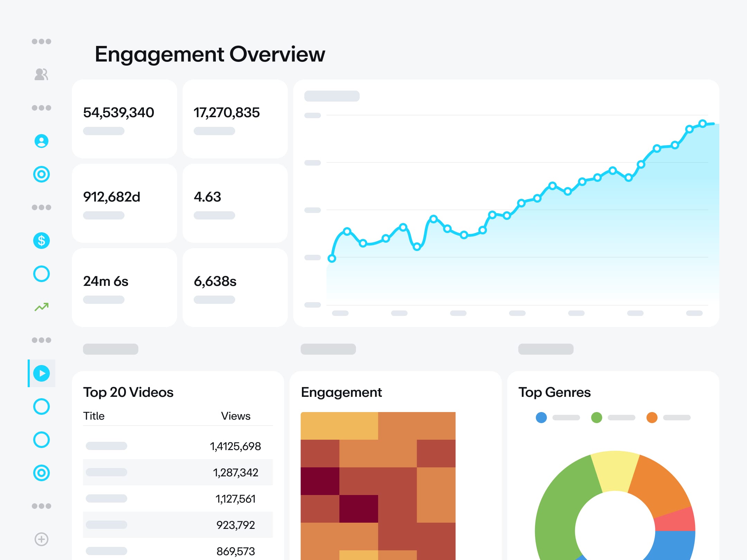Select the active play button video icon
This screenshot has width=747, height=560.
(x=41, y=373)
